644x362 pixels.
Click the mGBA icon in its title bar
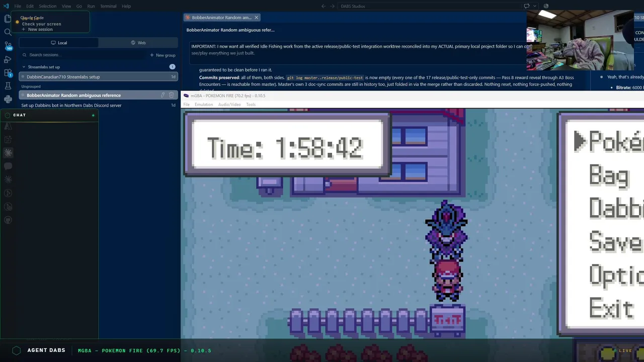(186, 96)
